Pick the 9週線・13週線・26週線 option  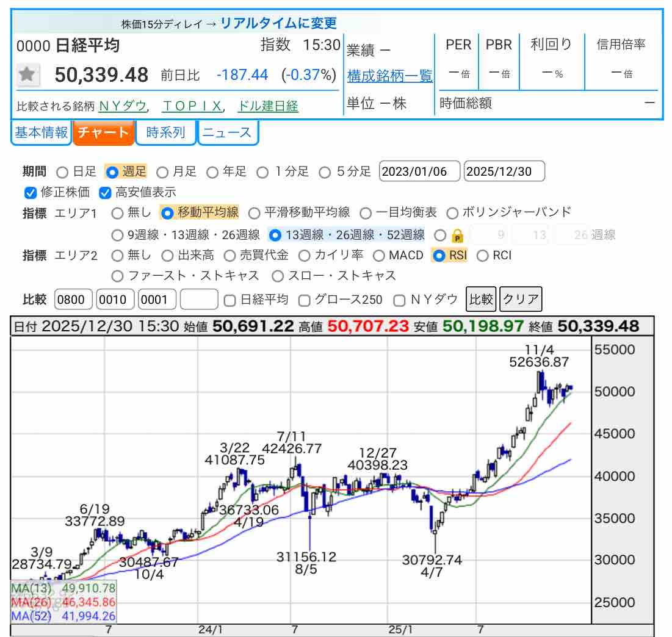pos(118,235)
